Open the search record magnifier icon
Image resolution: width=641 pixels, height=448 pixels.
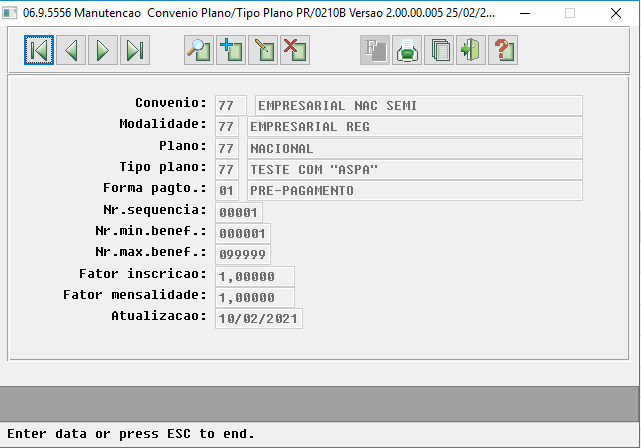pos(199,50)
